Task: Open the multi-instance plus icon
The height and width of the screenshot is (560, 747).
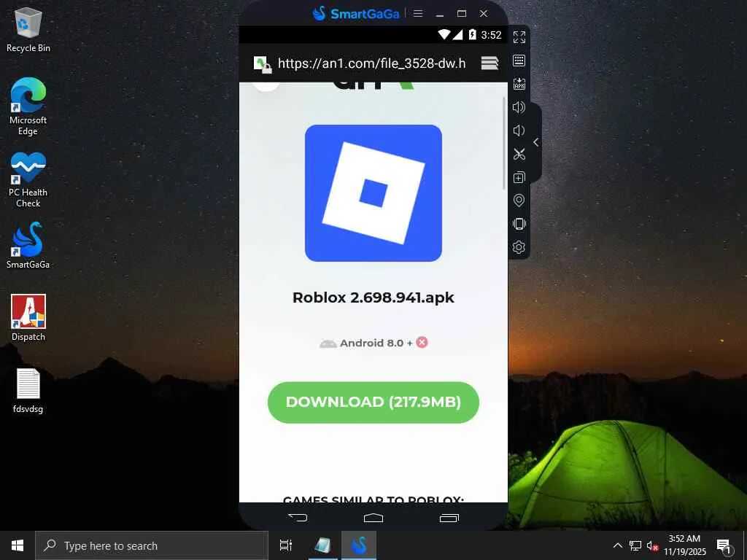Action: (519, 177)
